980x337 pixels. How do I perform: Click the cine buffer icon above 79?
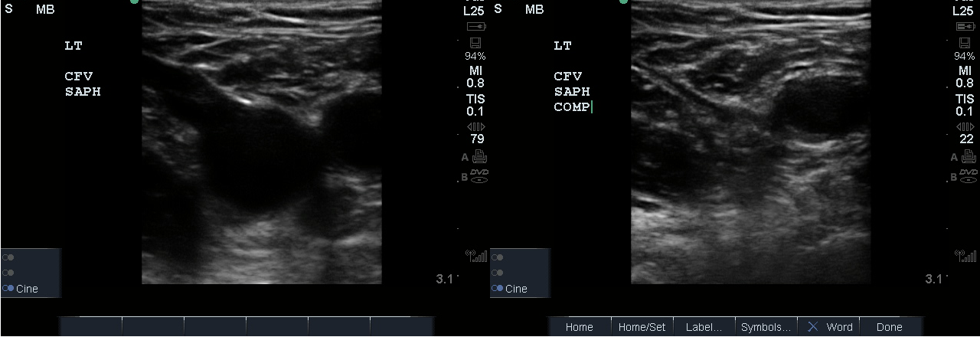tap(475, 126)
